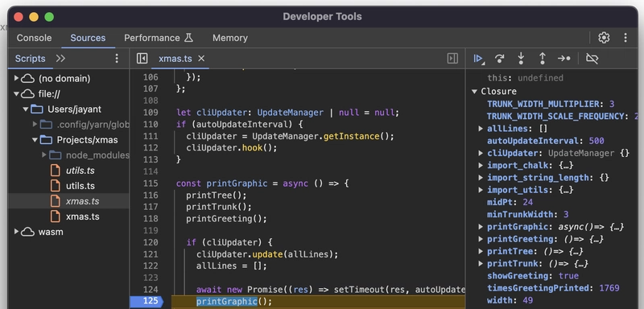The height and width of the screenshot is (309, 644).
Task: Hide the file navigator sidebar
Action: tap(142, 59)
